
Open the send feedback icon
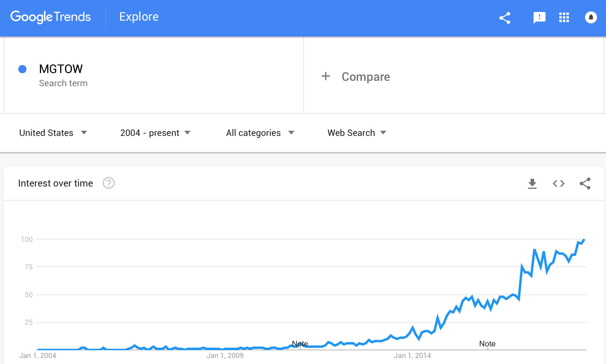539,18
